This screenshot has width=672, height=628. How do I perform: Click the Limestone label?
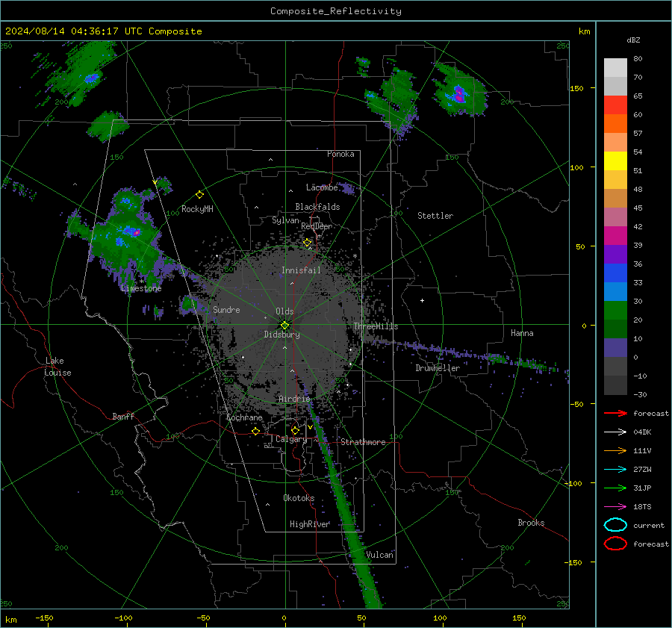coord(141,288)
